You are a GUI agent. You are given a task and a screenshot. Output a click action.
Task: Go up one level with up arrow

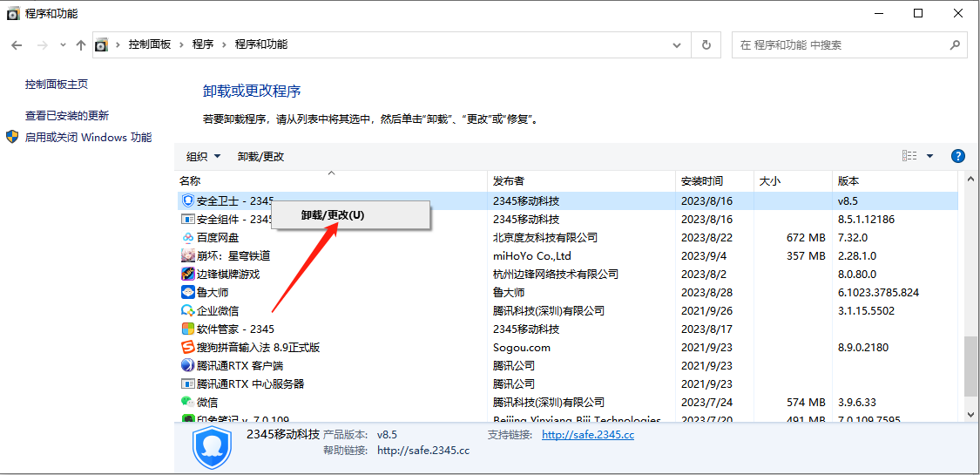[81, 45]
